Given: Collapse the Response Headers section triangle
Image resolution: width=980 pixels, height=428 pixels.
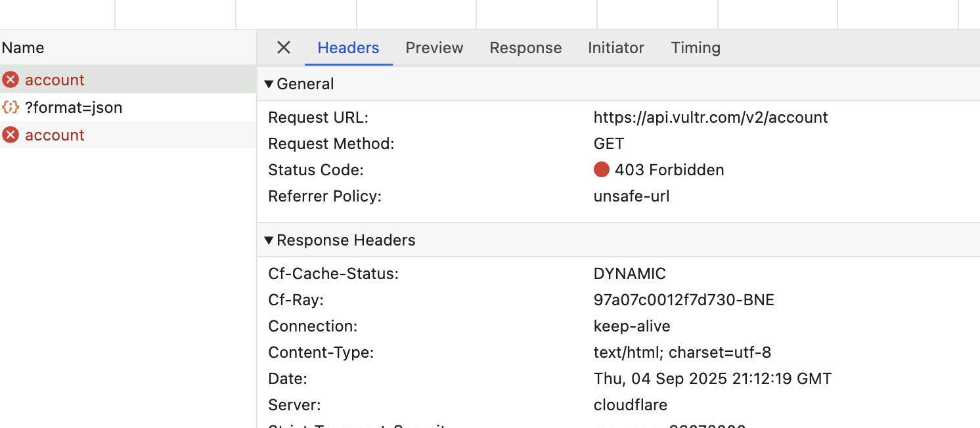Looking at the screenshot, I should pos(269,240).
